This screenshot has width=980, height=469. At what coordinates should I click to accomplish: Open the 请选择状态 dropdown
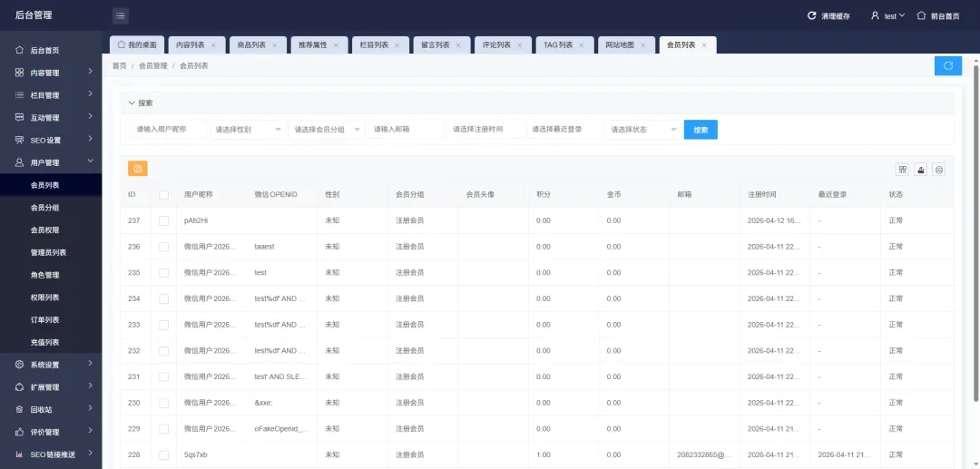coord(643,130)
